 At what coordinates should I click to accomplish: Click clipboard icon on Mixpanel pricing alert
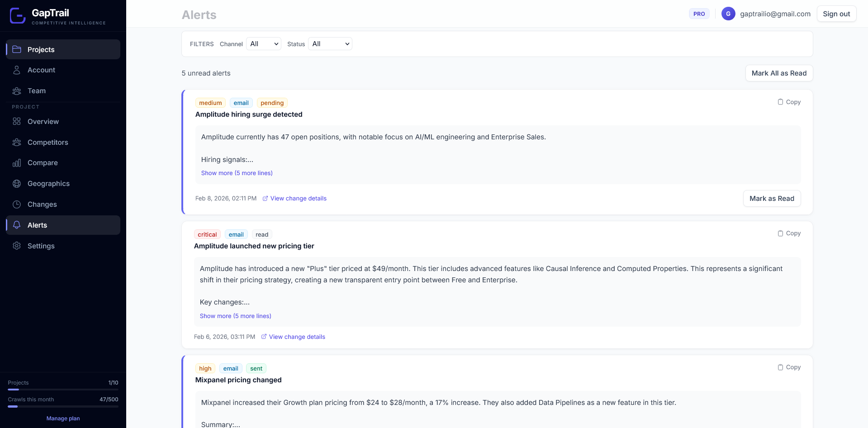click(780, 367)
